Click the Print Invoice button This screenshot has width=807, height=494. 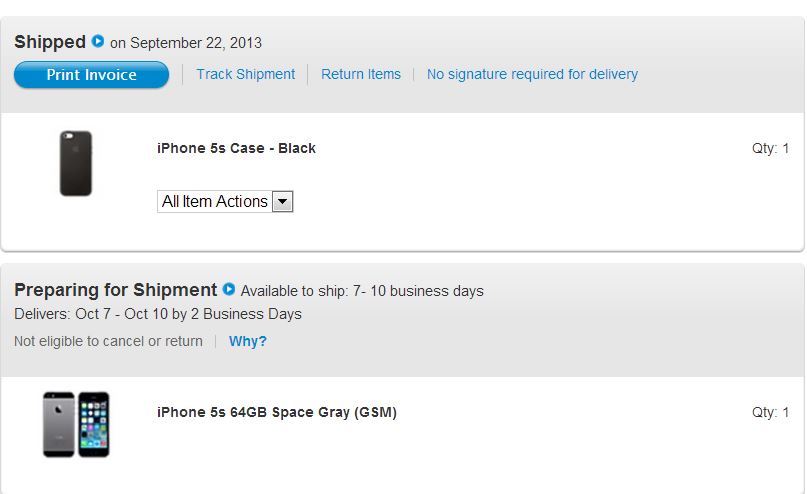(92, 75)
